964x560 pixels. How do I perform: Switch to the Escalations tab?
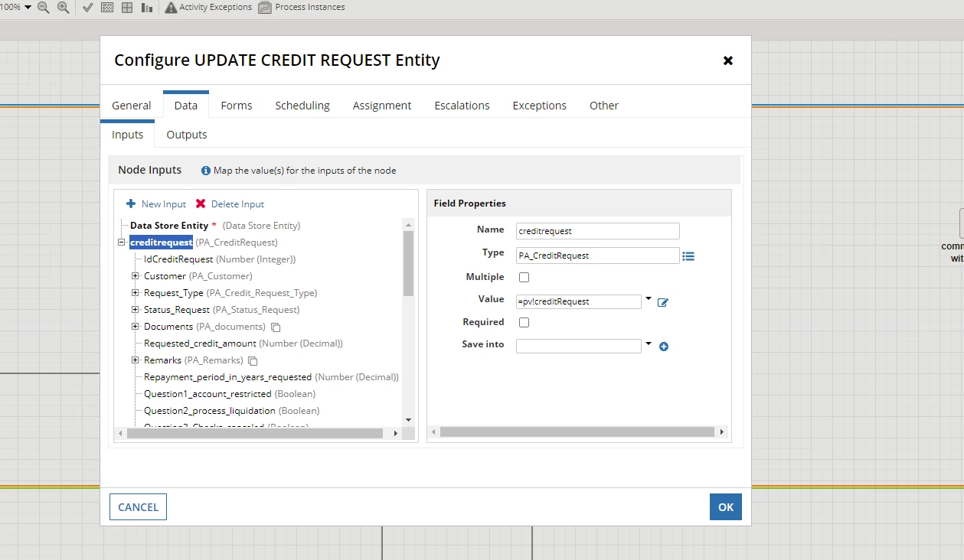pos(462,106)
